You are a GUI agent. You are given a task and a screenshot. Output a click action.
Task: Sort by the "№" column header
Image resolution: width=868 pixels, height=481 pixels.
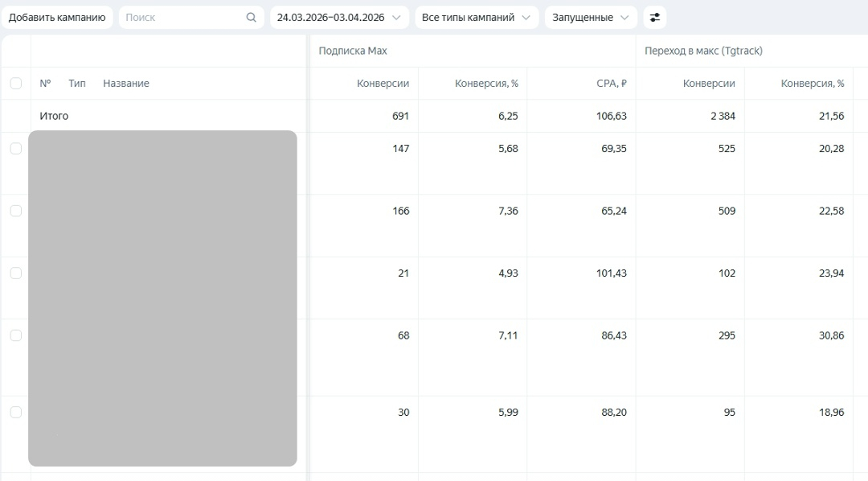click(x=45, y=83)
